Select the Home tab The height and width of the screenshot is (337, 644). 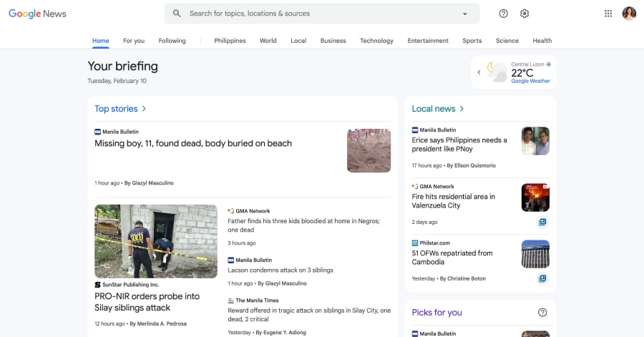coord(101,41)
